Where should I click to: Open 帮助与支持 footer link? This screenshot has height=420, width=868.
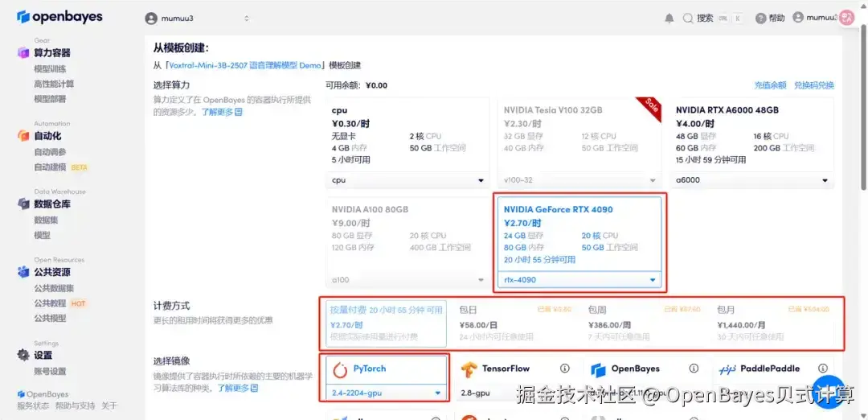point(75,406)
